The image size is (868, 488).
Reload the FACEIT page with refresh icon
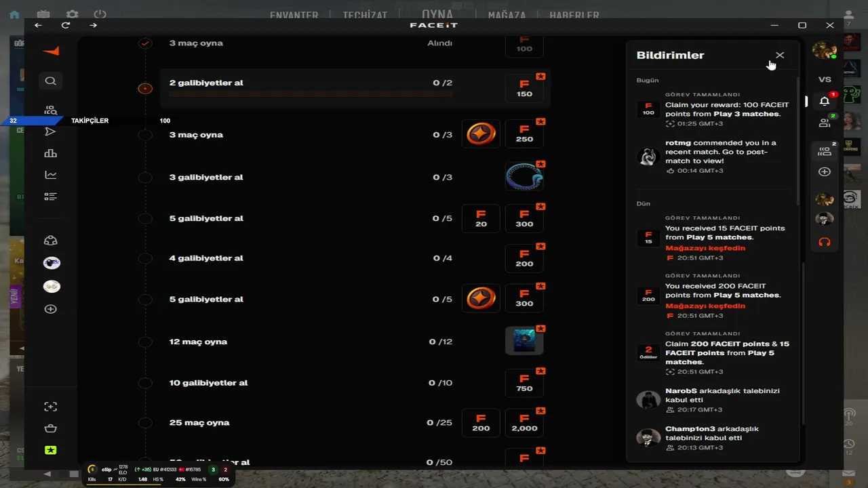(x=66, y=25)
